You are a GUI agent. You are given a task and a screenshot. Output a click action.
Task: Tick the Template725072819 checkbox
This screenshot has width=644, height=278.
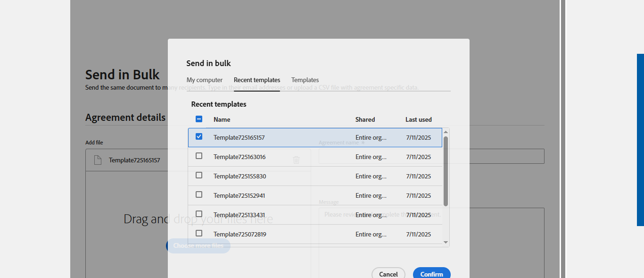click(x=199, y=233)
